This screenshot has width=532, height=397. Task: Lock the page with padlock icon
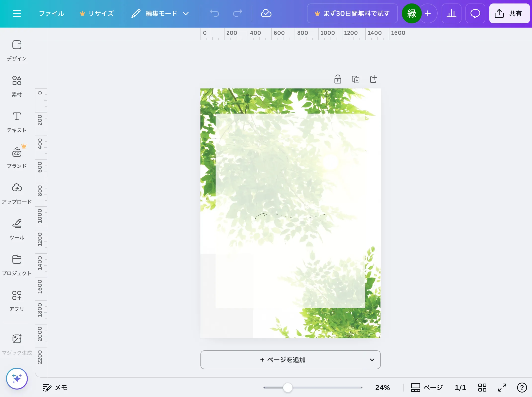coord(338,79)
